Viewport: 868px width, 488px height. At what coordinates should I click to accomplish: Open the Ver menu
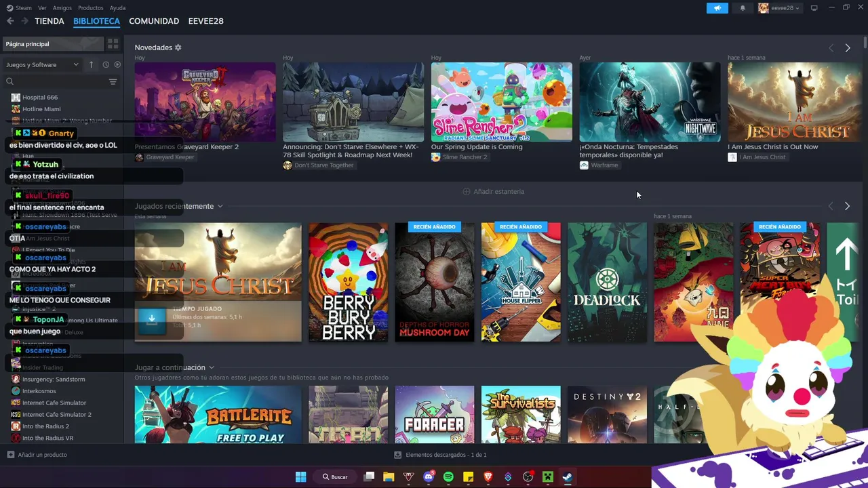42,8
